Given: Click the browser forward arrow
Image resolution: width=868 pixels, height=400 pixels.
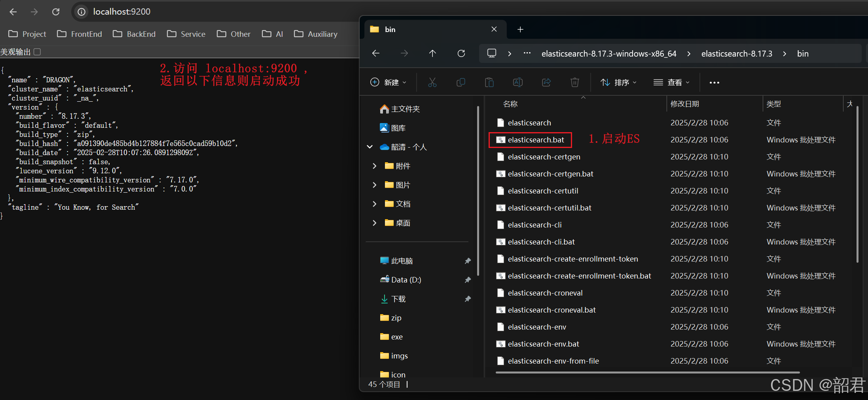Looking at the screenshot, I should pyautogui.click(x=34, y=12).
